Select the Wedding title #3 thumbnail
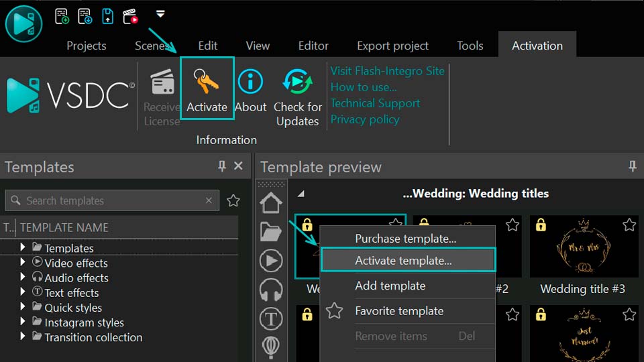This screenshot has height=362, width=644. (x=583, y=247)
